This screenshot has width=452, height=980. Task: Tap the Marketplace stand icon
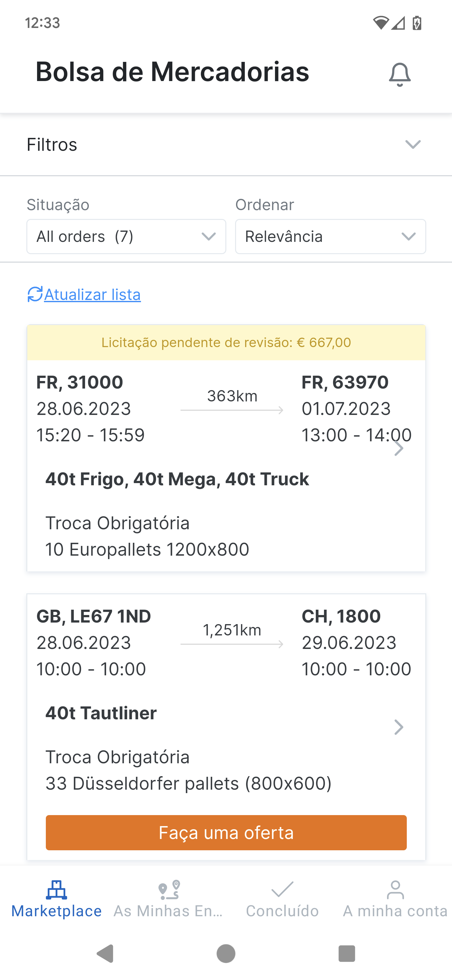click(56, 890)
